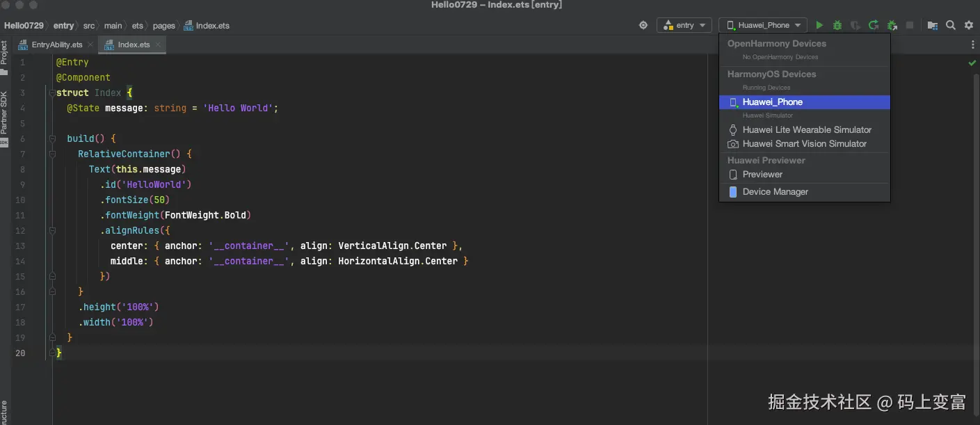Collapse the Huawei_Phone device selector dropdown

763,25
